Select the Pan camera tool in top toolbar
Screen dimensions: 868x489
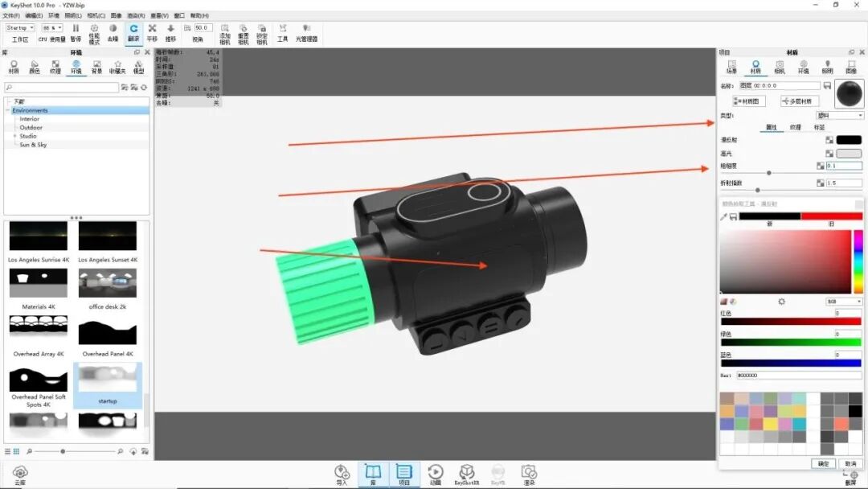(153, 29)
